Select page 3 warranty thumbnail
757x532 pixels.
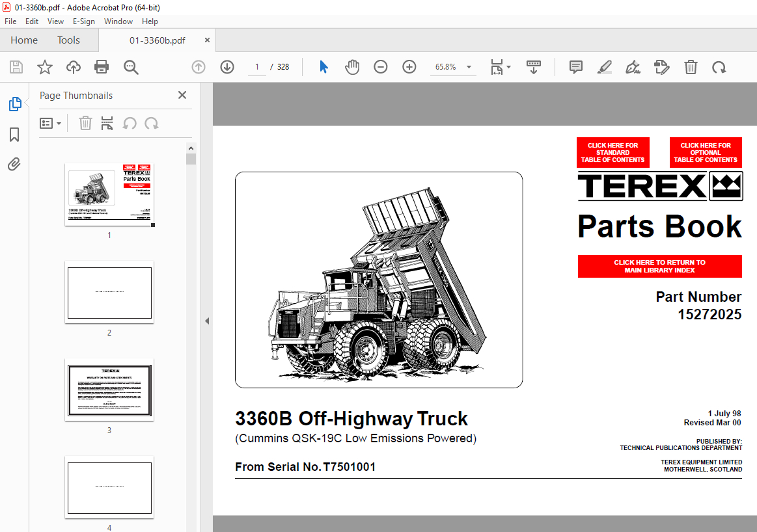click(x=109, y=390)
